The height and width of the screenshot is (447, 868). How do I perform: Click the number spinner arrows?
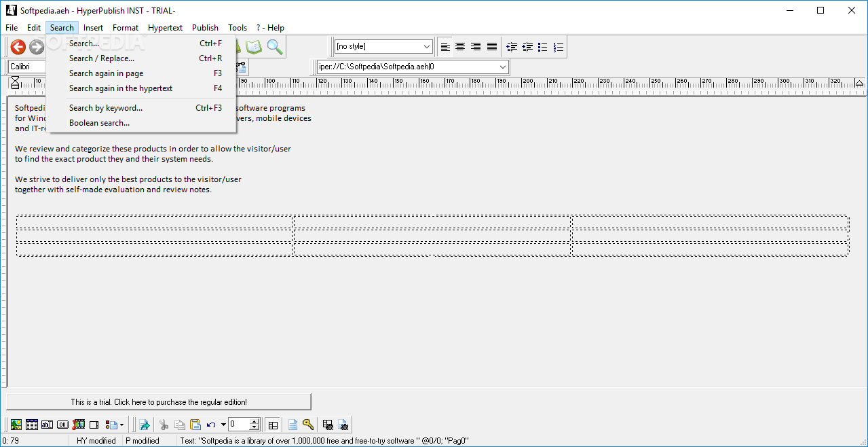click(x=254, y=425)
